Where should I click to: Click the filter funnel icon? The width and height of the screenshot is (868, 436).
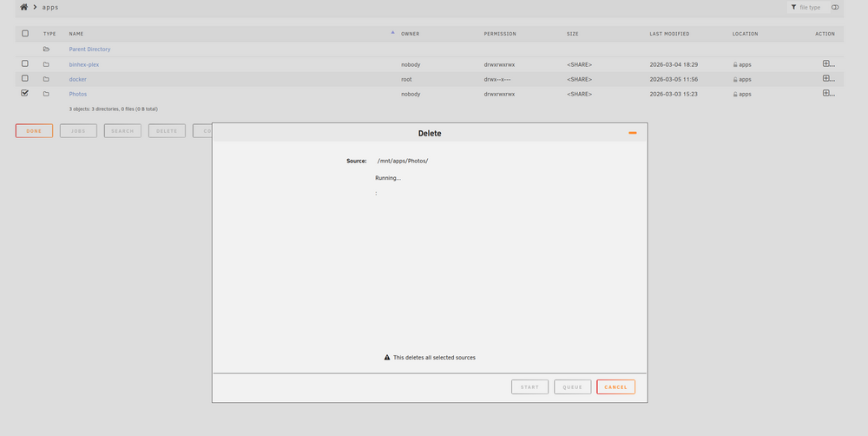pyautogui.click(x=794, y=7)
